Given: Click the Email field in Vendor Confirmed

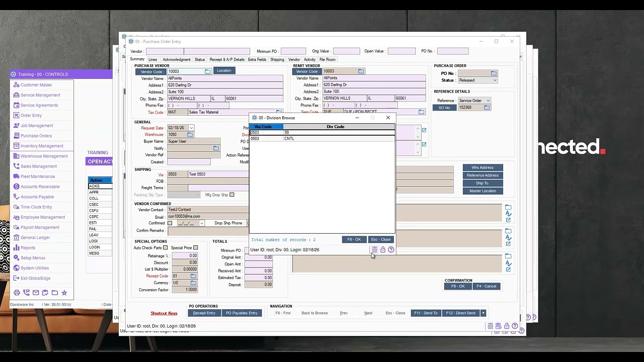Looking at the screenshot, I should point(207,216).
